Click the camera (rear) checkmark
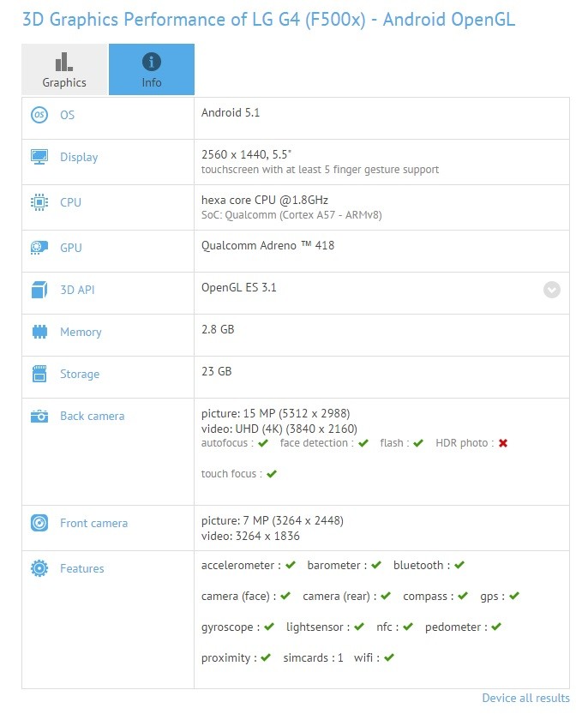This screenshot has height=714, width=588. click(x=386, y=596)
